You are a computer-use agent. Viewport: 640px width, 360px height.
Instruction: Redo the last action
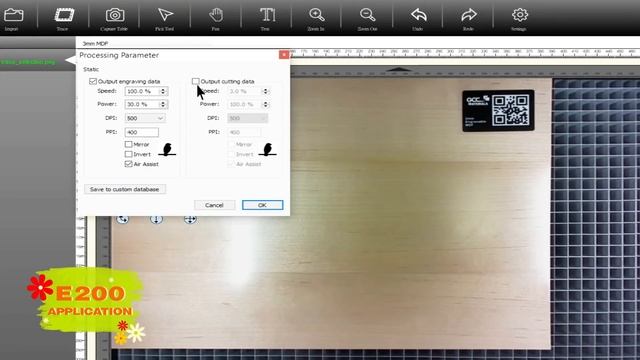469,19
